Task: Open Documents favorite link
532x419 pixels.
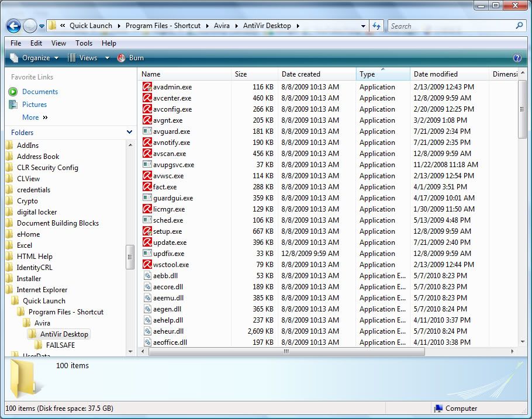Action: pos(40,92)
